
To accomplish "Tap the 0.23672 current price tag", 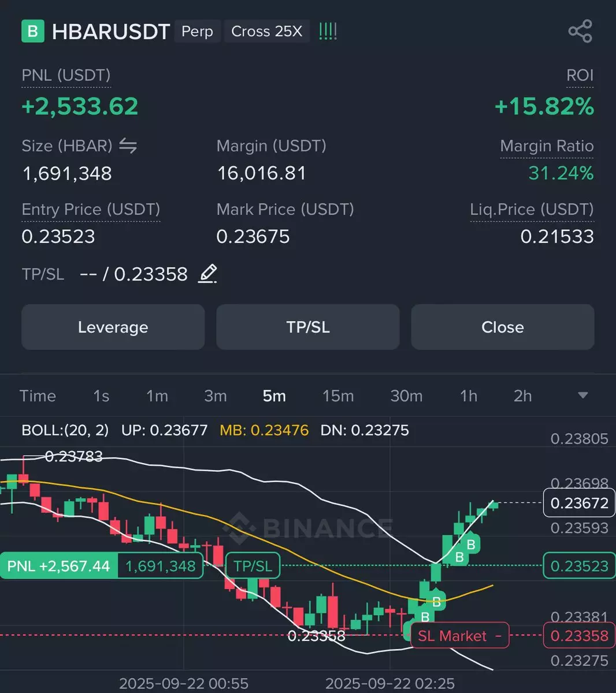I will coord(580,503).
